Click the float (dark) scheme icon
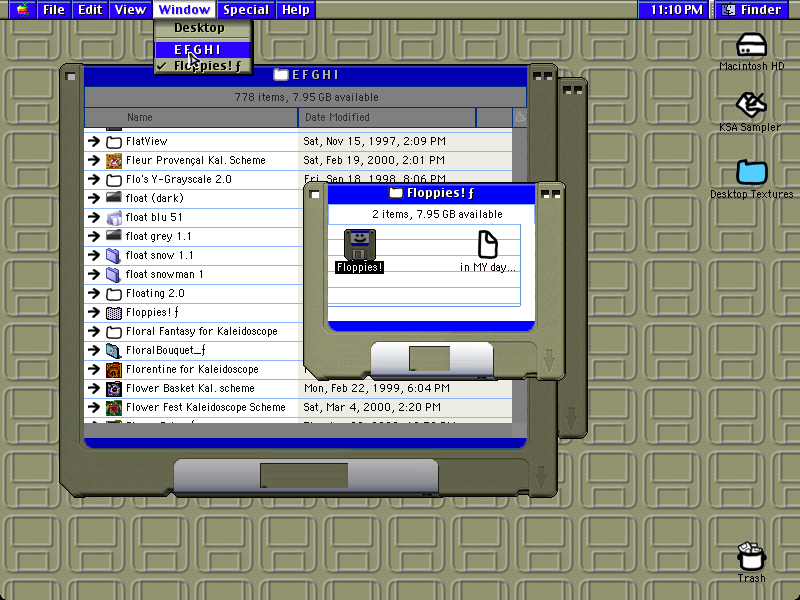The height and width of the screenshot is (600, 800). [x=114, y=198]
